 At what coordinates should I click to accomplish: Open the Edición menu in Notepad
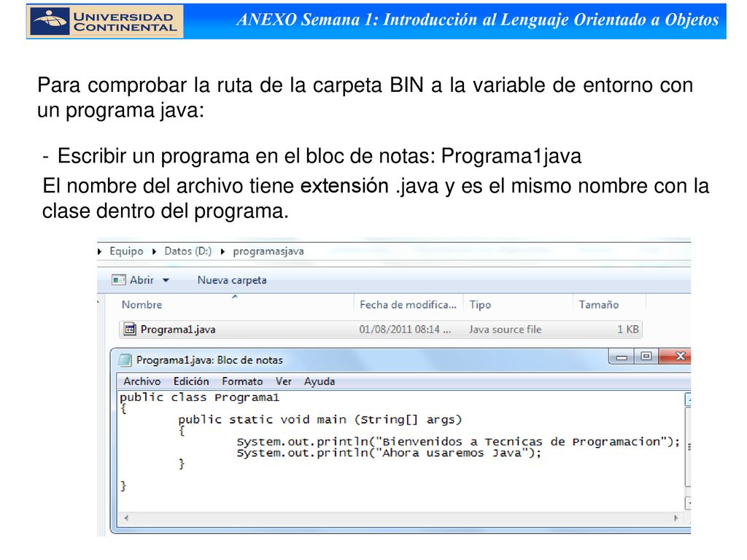tap(191, 381)
